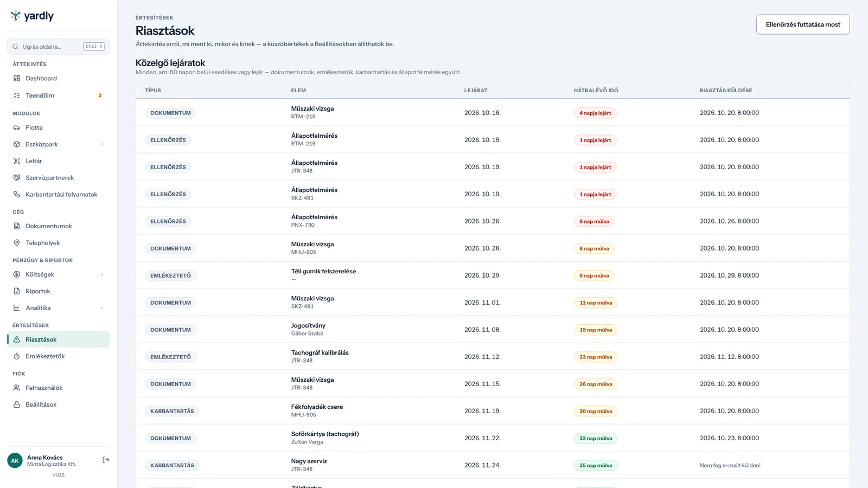868x488 pixels.
Task: Click the Ugrás oldalra search field
Action: 59,47
